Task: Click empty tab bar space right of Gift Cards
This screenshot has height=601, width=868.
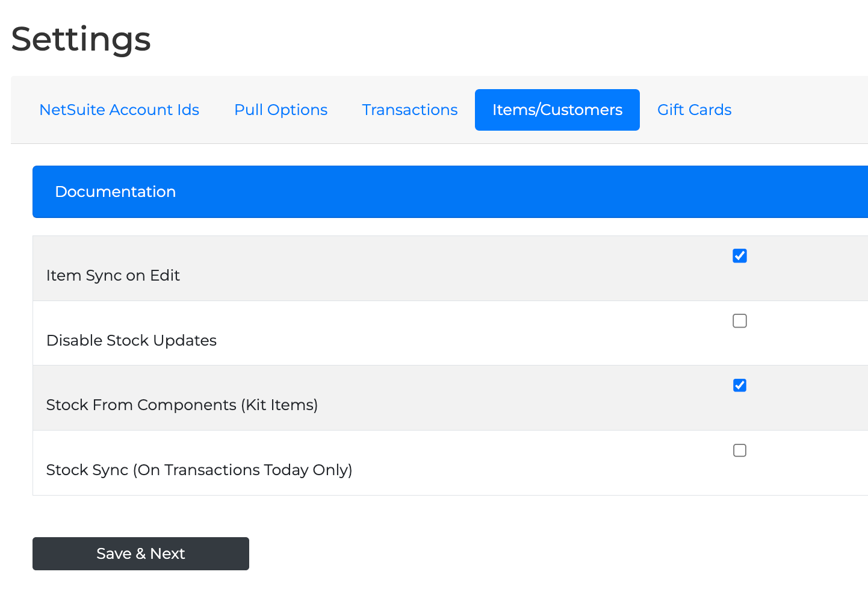Action: pyautogui.click(x=801, y=110)
